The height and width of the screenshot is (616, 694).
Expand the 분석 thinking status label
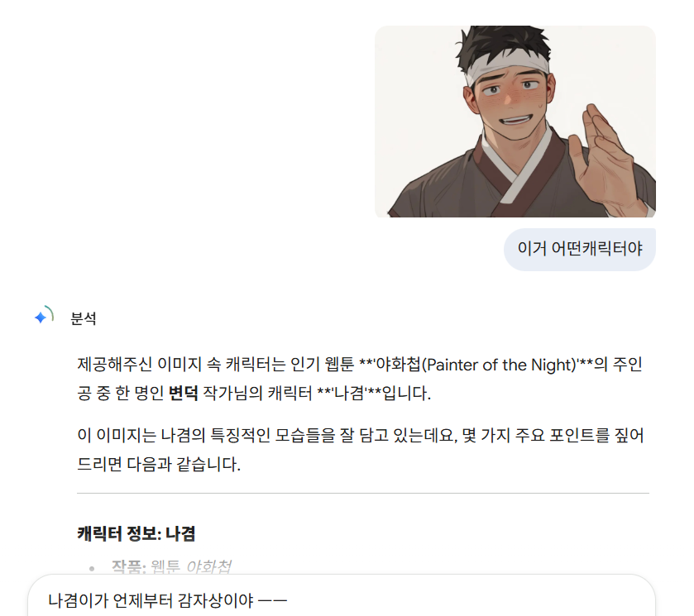84,318
